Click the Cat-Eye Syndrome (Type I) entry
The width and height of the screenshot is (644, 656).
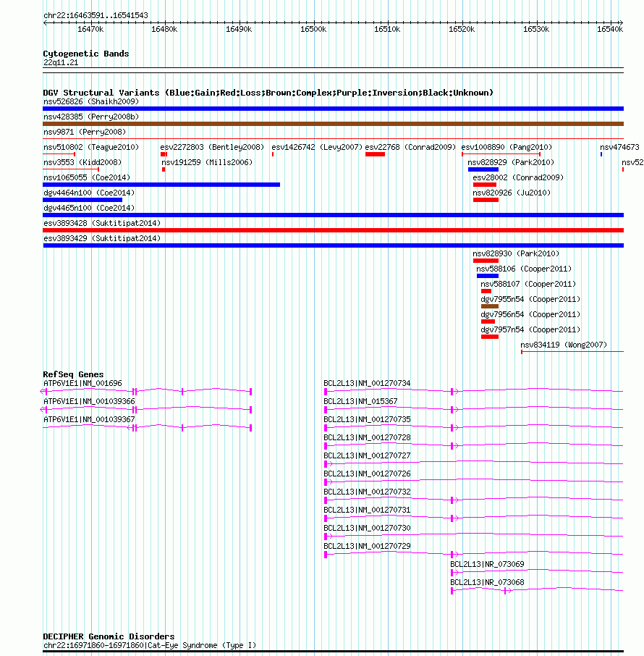[x=150, y=645]
